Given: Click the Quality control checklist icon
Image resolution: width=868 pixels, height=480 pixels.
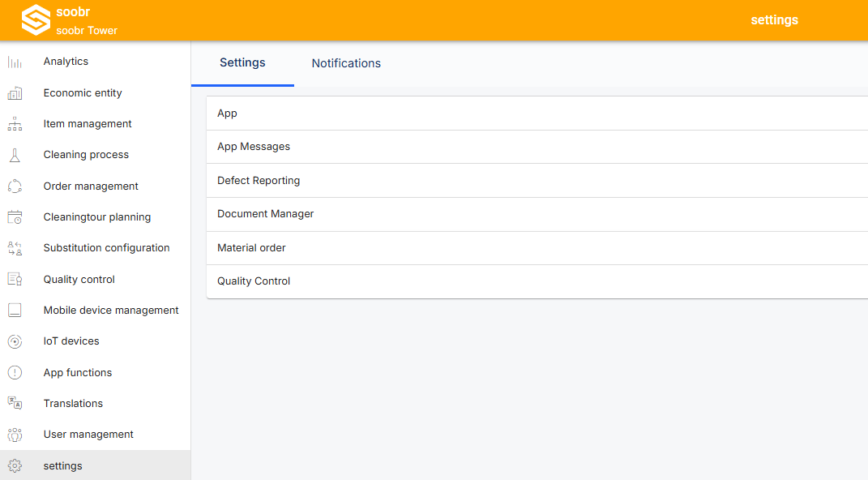Looking at the screenshot, I should click(15, 279).
